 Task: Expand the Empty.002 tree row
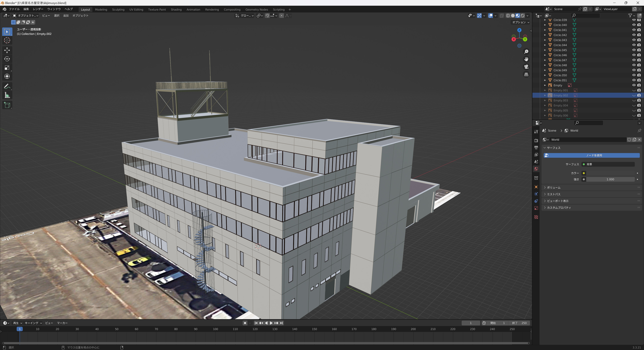545,95
